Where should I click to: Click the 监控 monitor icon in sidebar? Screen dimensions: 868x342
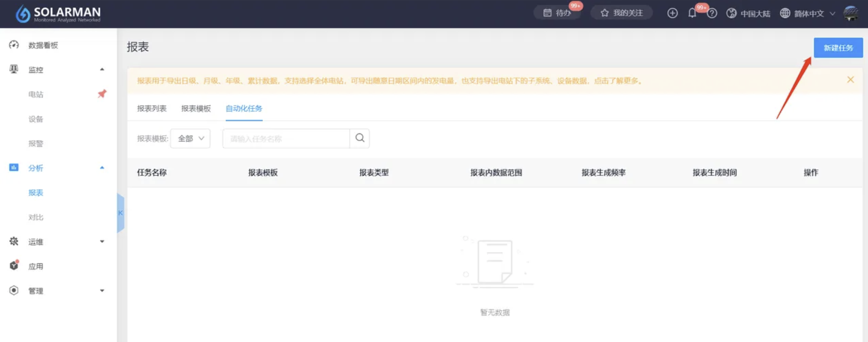[14, 69]
